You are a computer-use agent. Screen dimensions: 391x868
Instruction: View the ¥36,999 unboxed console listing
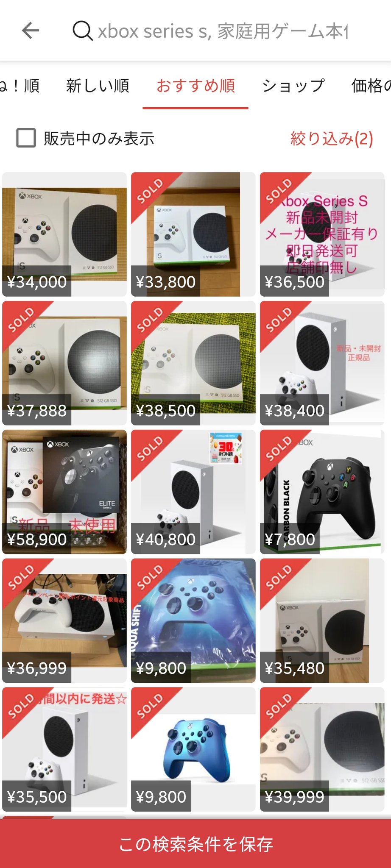pos(64,620)
